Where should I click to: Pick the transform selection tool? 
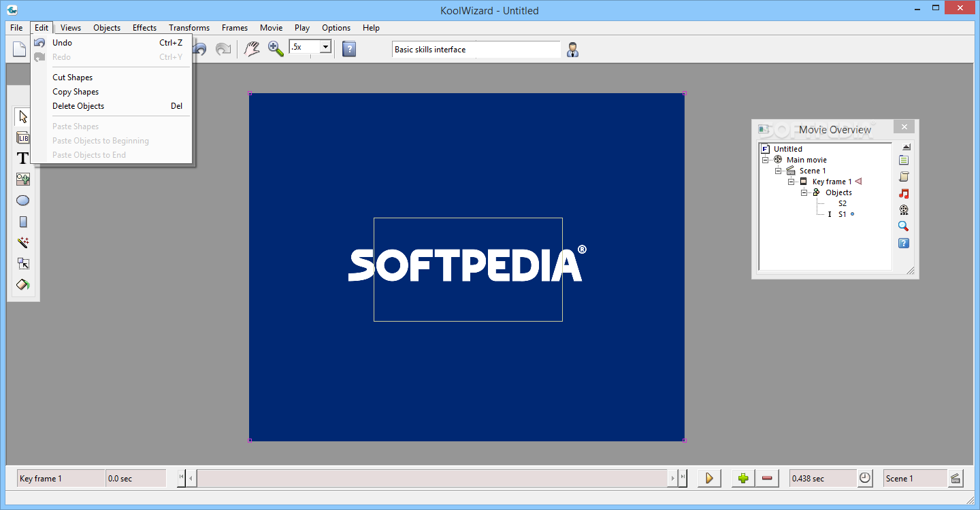pyautogui.click(x=23, y=264)
